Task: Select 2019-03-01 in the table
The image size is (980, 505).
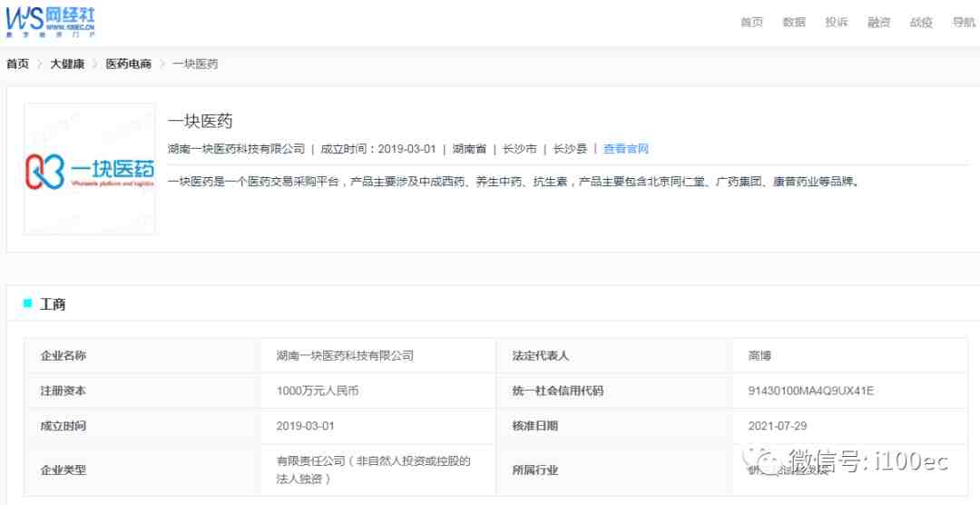Action: [x=306, y=426]
